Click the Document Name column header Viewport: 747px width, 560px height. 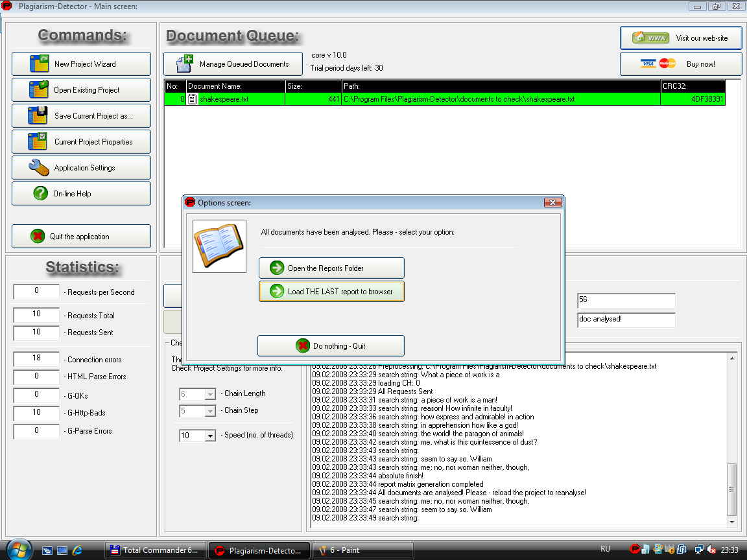click(236, 86)
